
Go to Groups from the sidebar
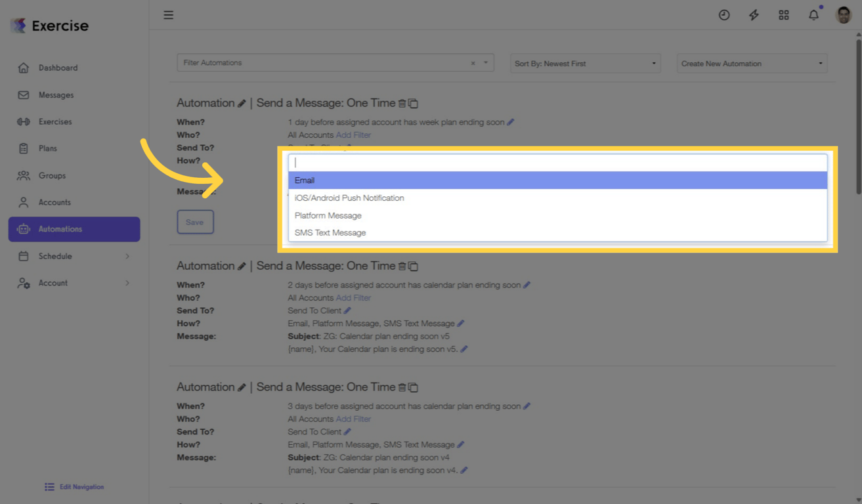[x=52, y=175]
